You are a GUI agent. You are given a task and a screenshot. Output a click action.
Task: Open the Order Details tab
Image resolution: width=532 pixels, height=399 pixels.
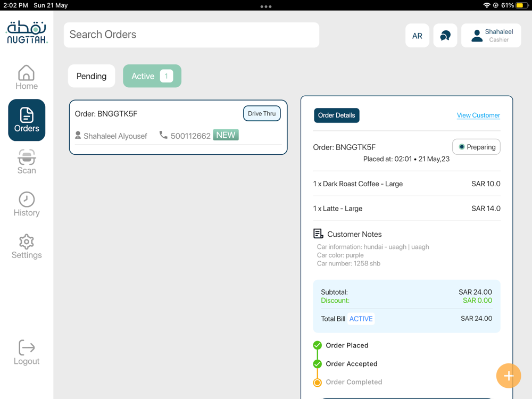point(336,115)
